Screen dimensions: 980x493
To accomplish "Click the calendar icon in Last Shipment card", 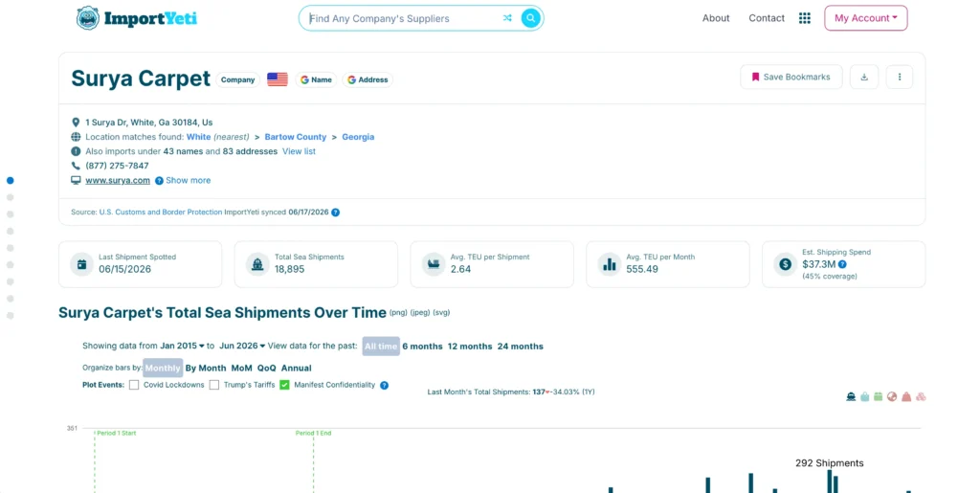I will [x=82, y=264].
